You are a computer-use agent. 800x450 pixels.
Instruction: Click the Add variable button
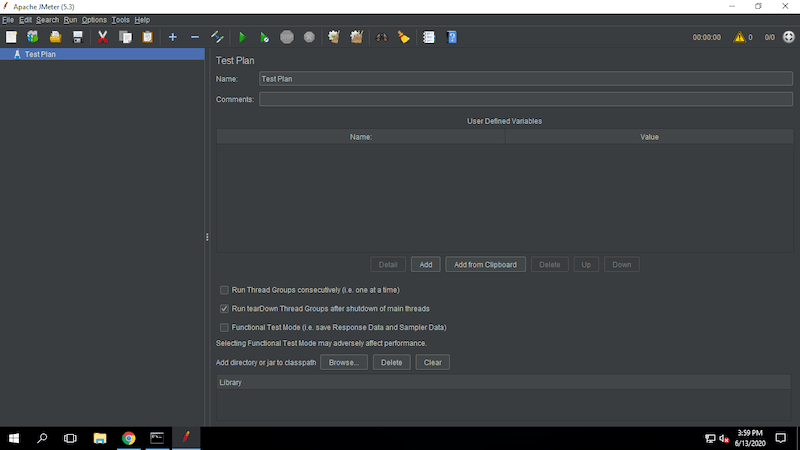[426, 264]
